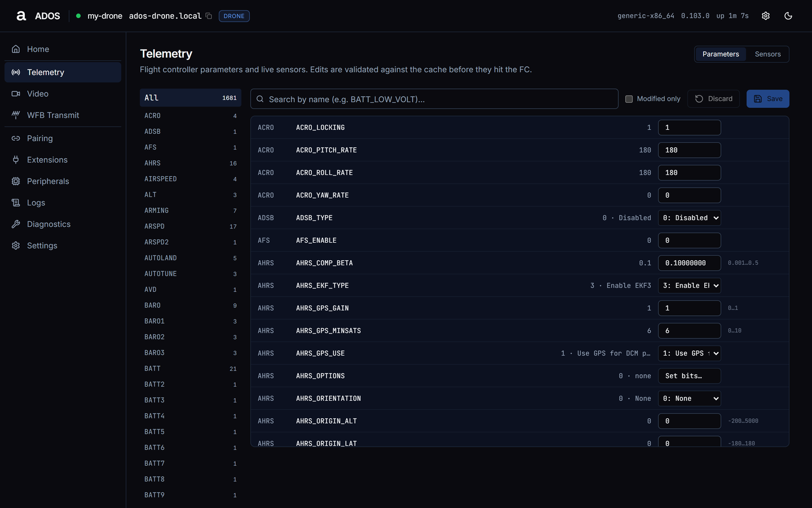Viewport: 812px width, 508px height.
Task: Edit the ACRO_ROLL_RATE value field
Action: click(x=690, y=173)
